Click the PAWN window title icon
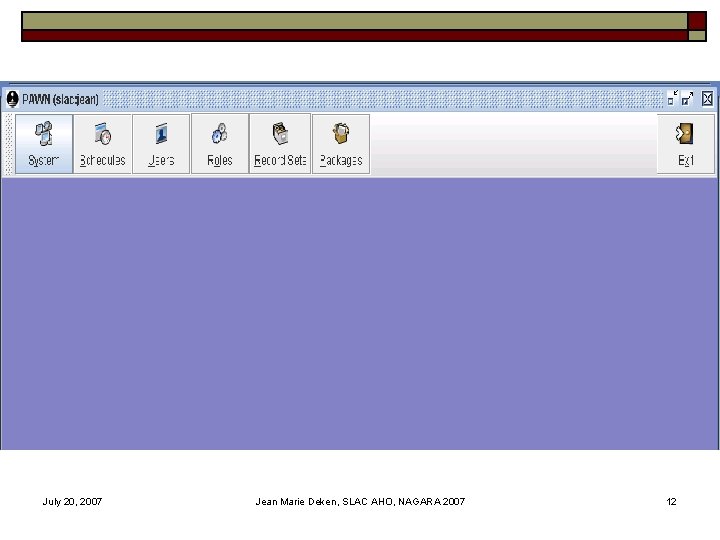This screenshot has height=540, width=720. 12,99
